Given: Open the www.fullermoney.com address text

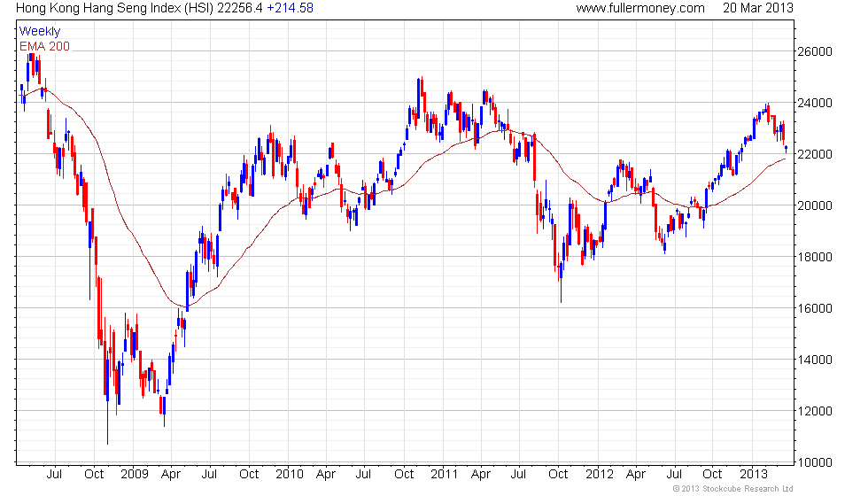Looking at the screenshot, I should [x=639, y=8].
